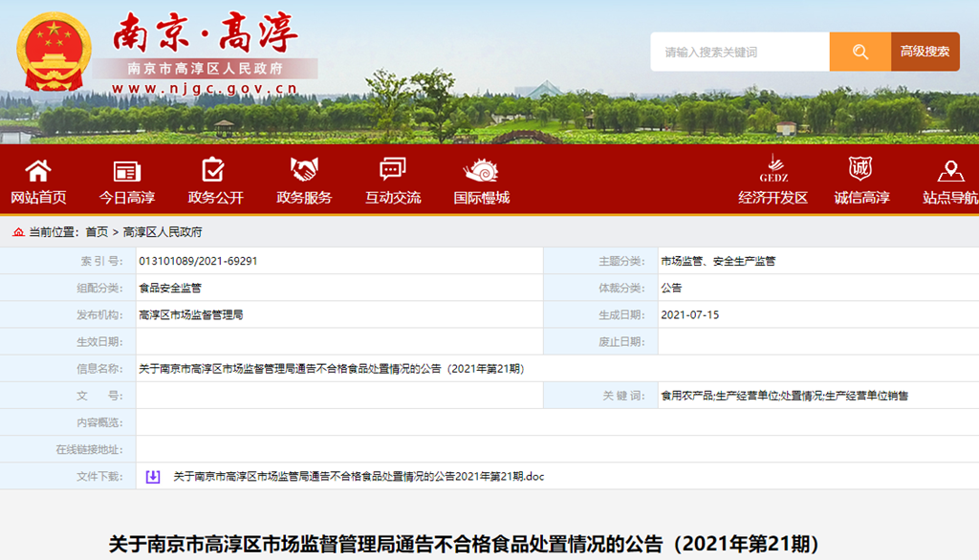Download the 2021年第21期 .doc attachment

point(359,476)
